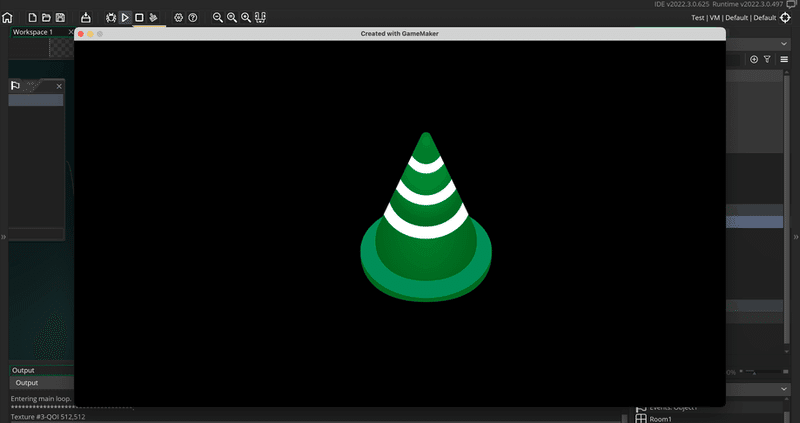
Task: Create a new project via page icon
Action: 32,18
